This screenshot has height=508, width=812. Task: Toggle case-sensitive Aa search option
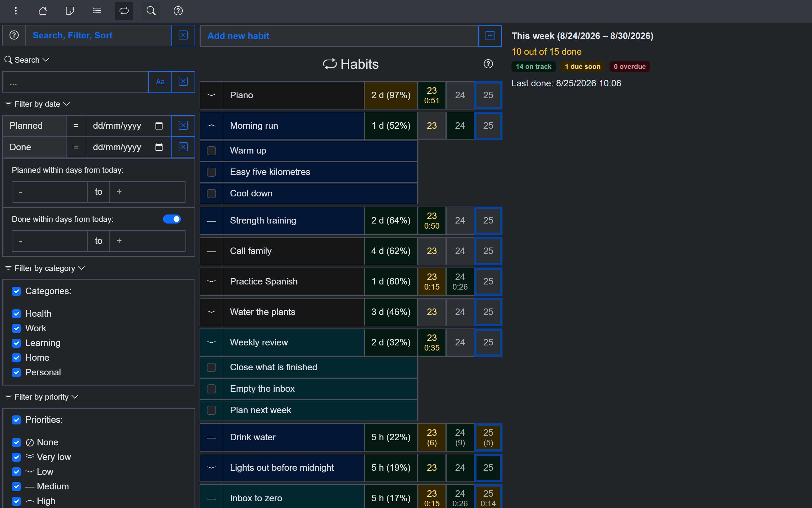160,82
